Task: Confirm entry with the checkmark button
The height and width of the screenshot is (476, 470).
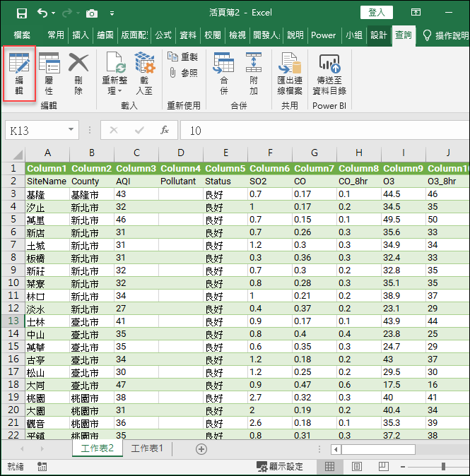Action: (139, 130)
